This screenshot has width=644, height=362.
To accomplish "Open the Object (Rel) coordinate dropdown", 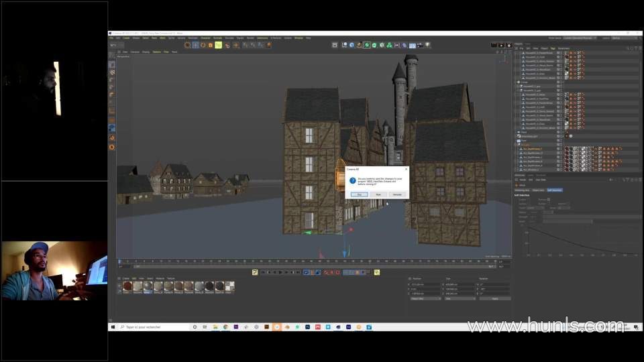I will point(425,299).
